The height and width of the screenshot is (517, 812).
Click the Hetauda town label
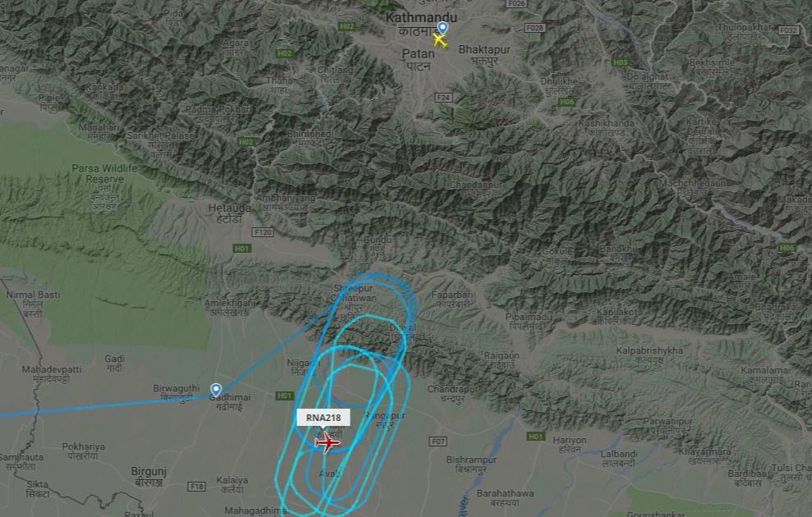(x=229, y=208)
